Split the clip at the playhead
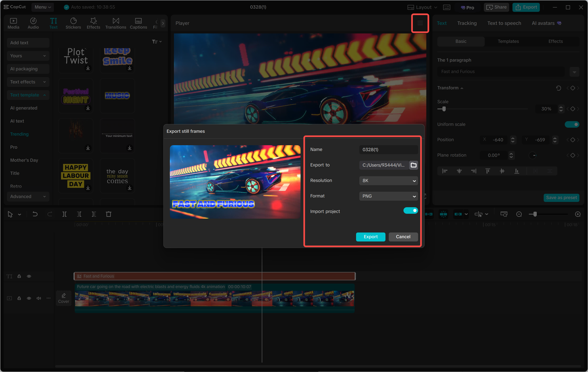 (x=65, y=214)
